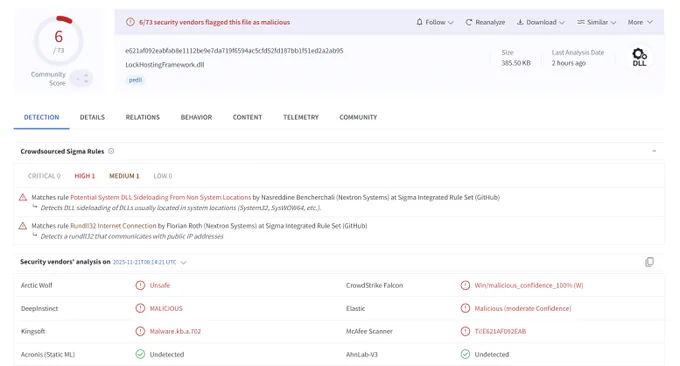Click the warning icon for Rundll32 rule
This screenshot has width=680, height=366.
23,226
